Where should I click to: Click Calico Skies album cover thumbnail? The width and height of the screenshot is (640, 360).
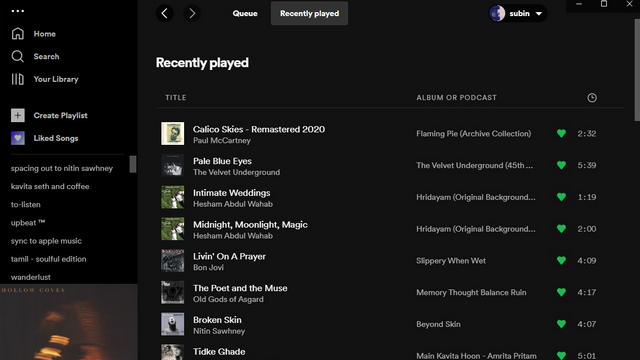tap(173, 133)
